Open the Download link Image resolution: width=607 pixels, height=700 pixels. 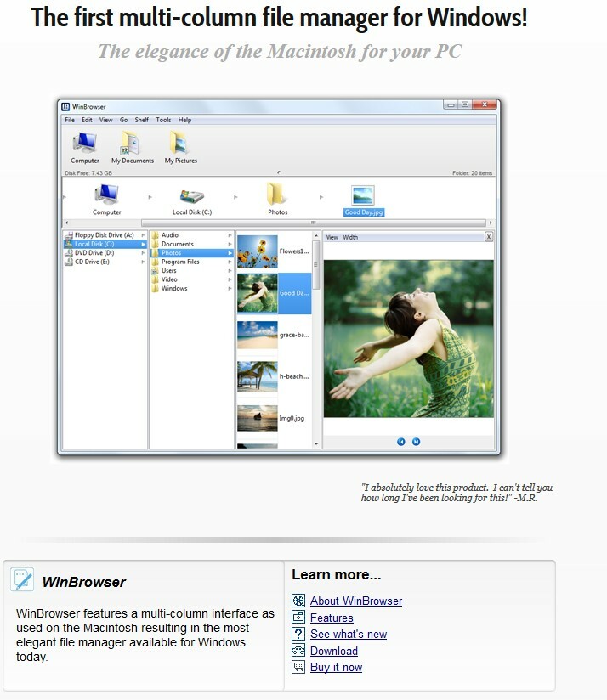(333, 651)
